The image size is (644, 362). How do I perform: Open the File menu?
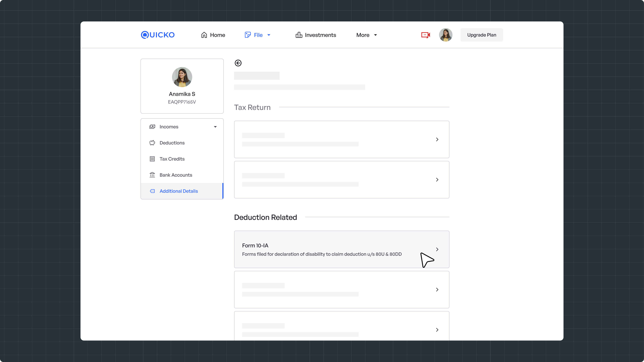click(257, 35)
